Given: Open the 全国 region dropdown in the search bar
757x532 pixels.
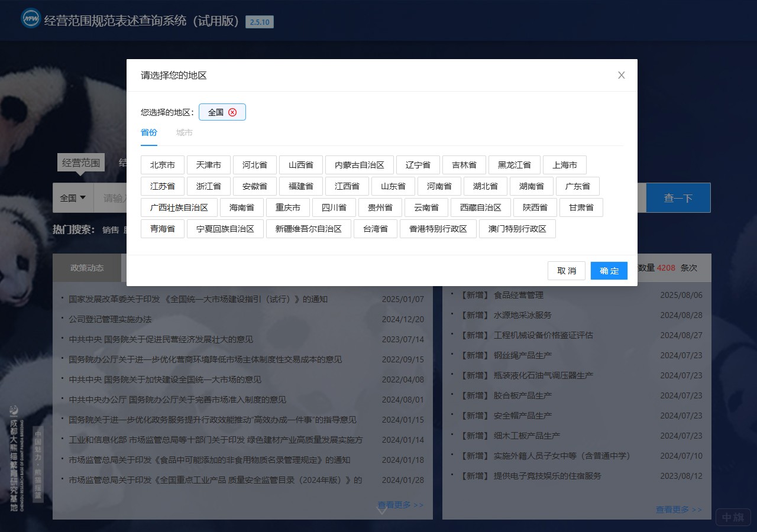Looking at the screenshot, I should tap(73, 197).
